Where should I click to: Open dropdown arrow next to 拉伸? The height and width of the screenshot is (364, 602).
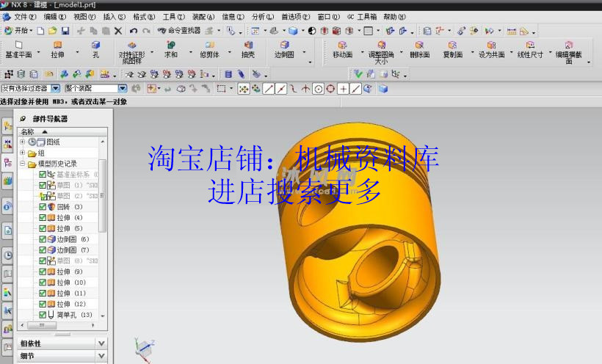(77, 52)
